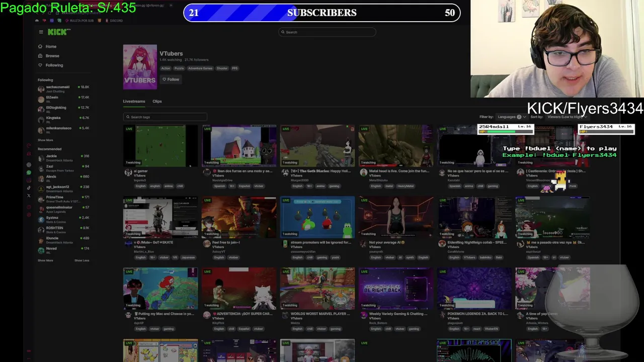This screenshot has width=644, height=362.
Task: Click the Japanese tag under GoT SKATE stream
Action: [x=188, y=257]
